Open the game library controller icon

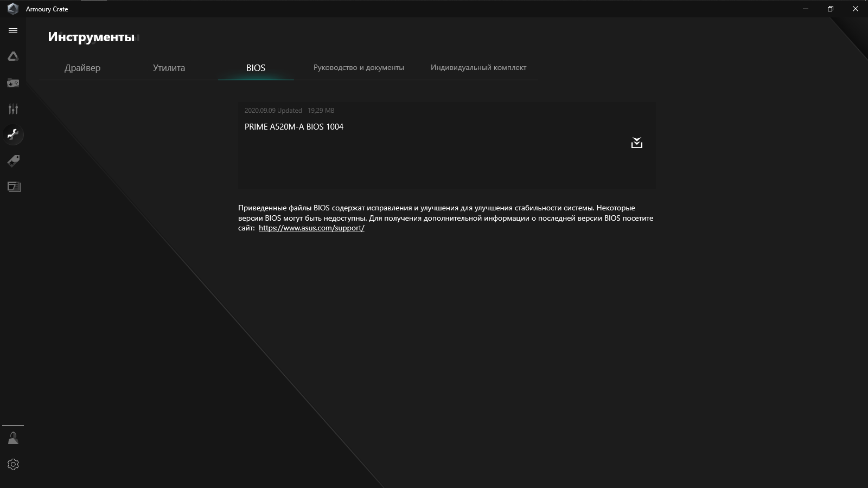click(x=13, y=83)
